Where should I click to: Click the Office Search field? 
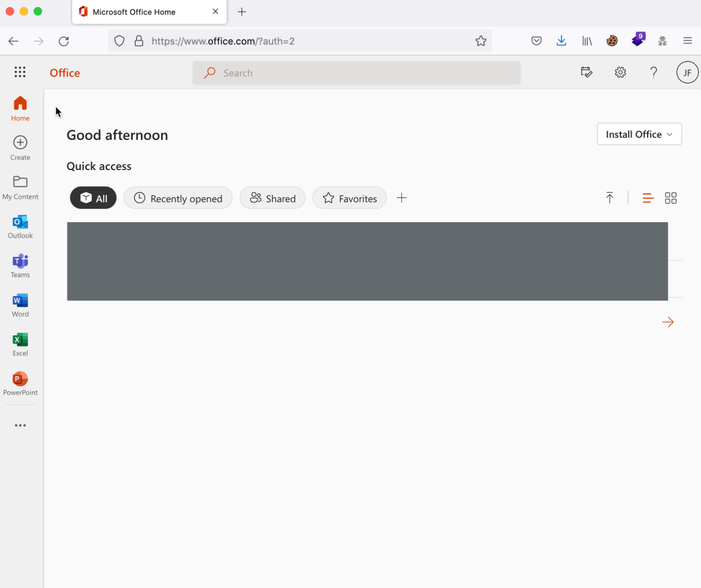356,73
